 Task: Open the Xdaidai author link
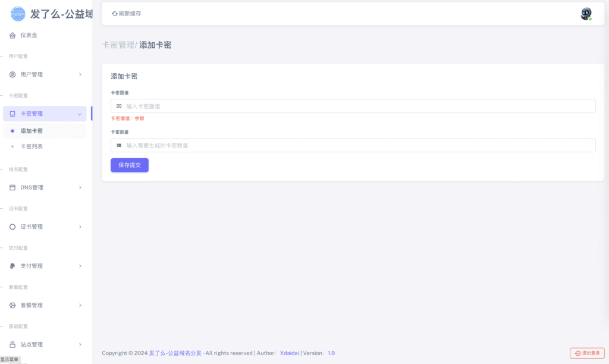pyautogui.click(x=290, y=353)
